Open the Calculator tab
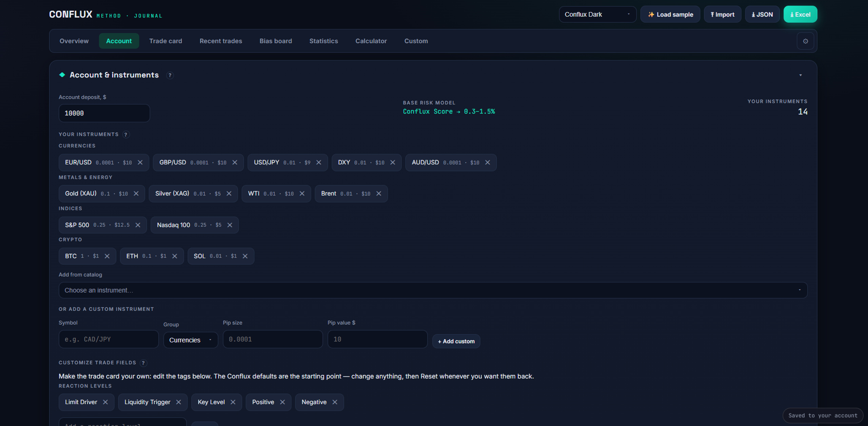 point(371,41)
